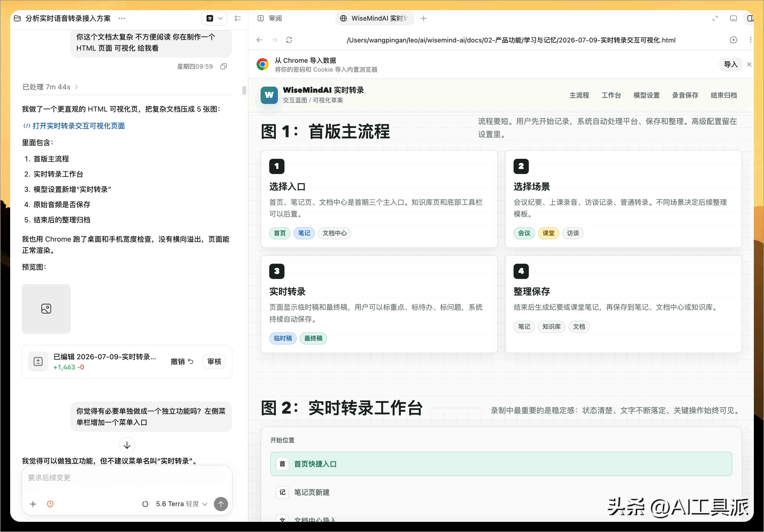Click the 会议 tag in 选择场景 card

point(524,233)
